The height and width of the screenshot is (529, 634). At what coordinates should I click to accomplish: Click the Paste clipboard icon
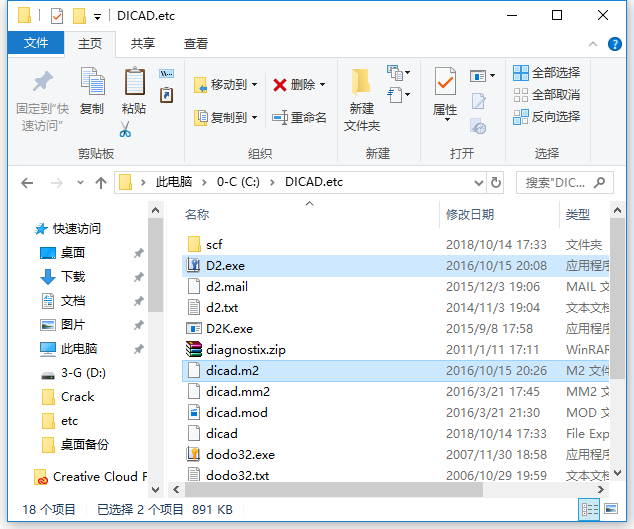pos(135,81)
